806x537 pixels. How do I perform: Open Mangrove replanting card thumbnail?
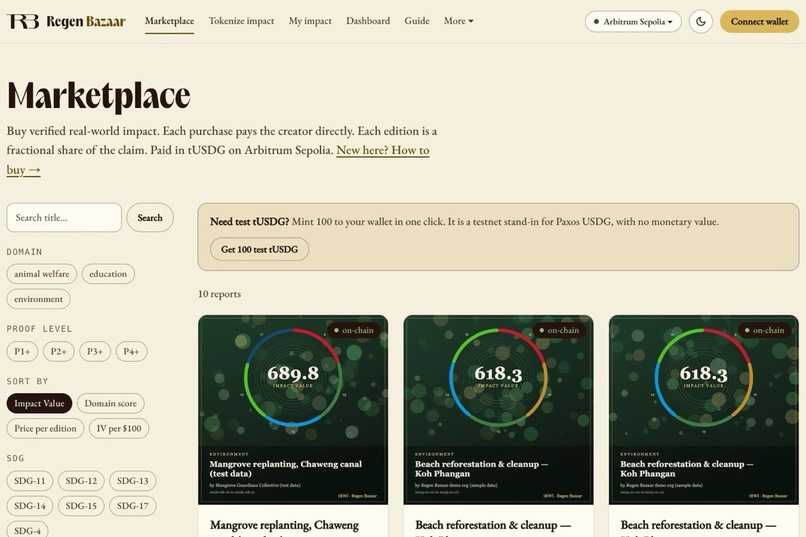[x=293, y=410]
